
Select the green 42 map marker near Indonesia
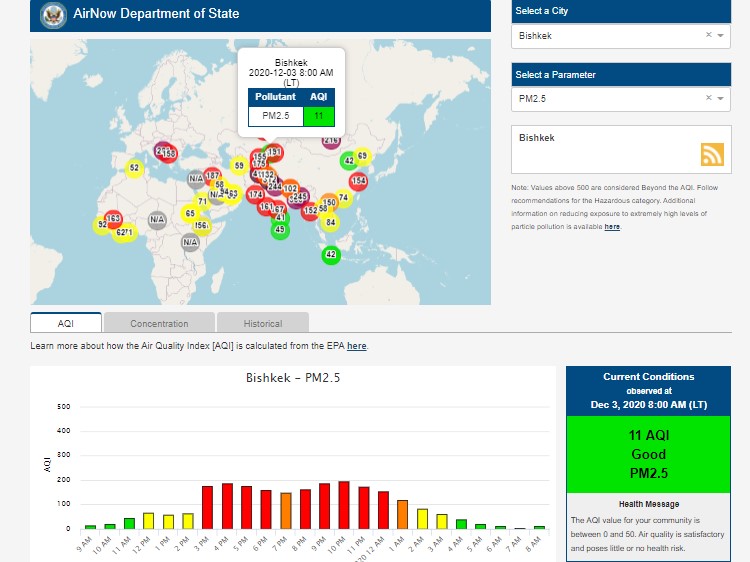[331, 255]
